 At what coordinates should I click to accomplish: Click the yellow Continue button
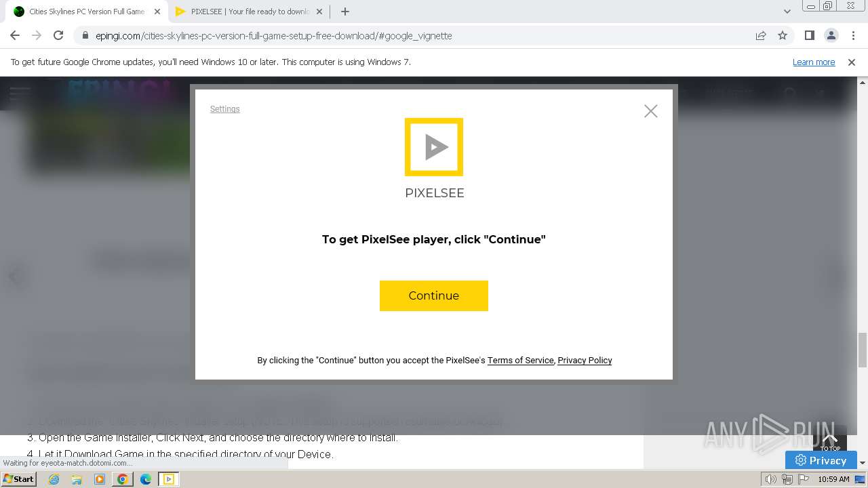point(434,296)
